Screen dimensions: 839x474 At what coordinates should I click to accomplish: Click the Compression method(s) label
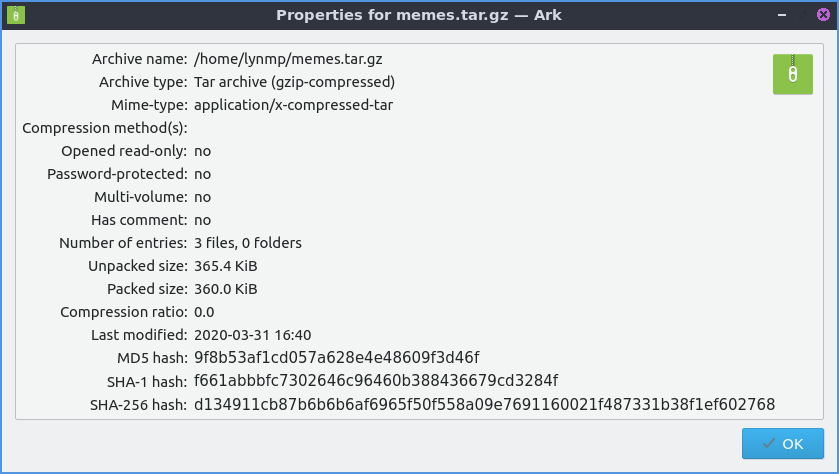[104, 128]
